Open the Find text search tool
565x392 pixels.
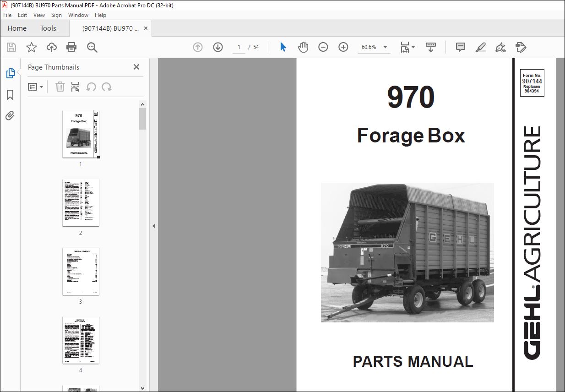[92, 47]
